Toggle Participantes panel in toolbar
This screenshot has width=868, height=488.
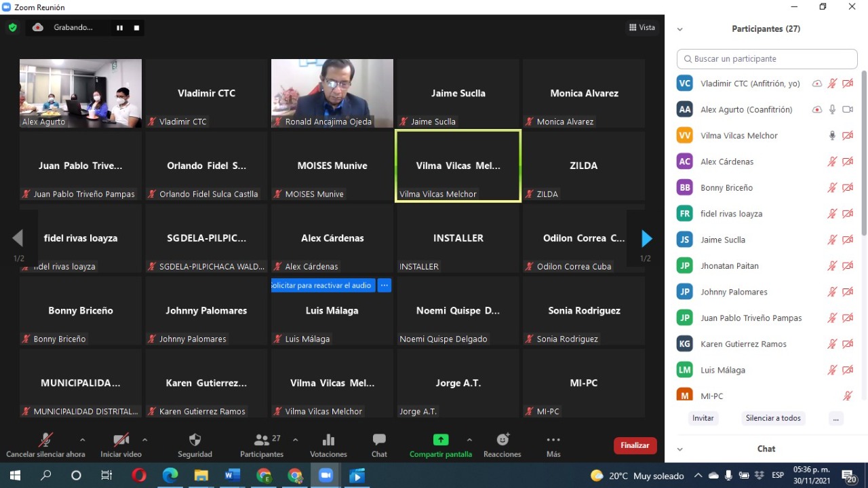point(262,440)
